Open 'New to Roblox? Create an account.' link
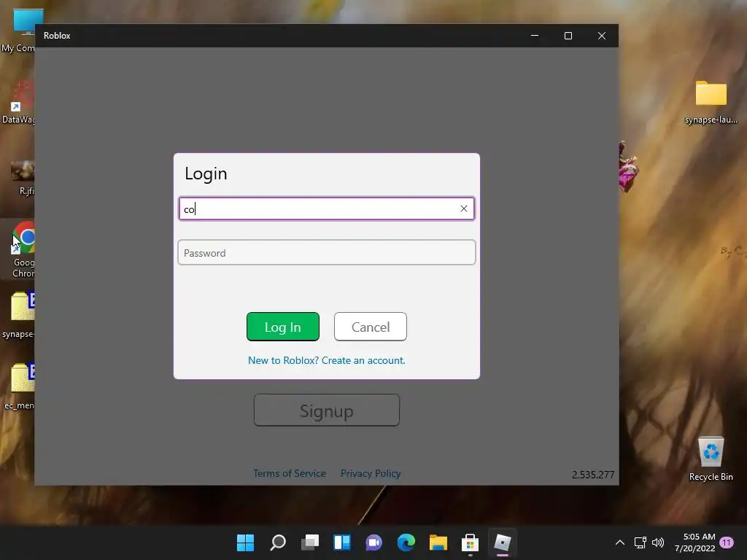Screen dimensions: 747x560 click(326, 360)
